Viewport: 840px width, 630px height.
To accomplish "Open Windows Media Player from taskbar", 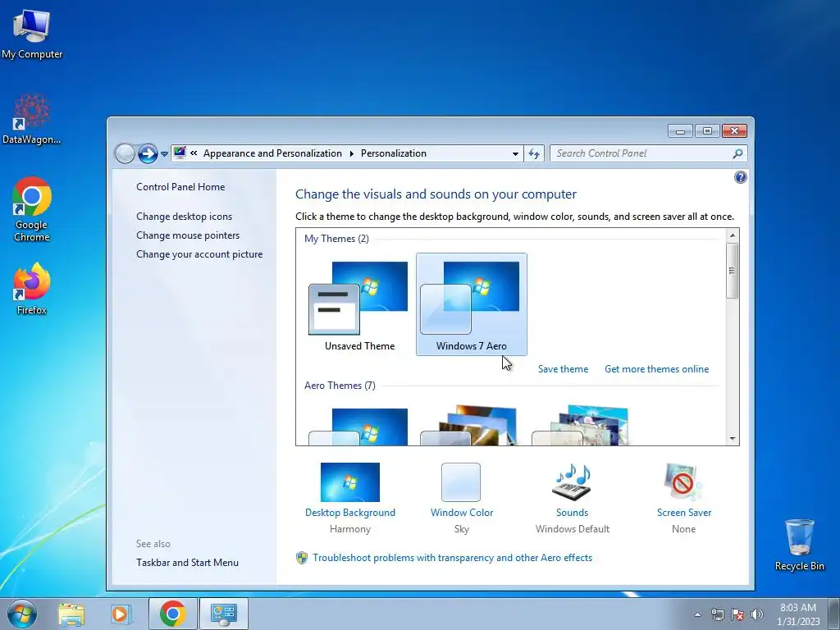I will [x=121, y=614].
